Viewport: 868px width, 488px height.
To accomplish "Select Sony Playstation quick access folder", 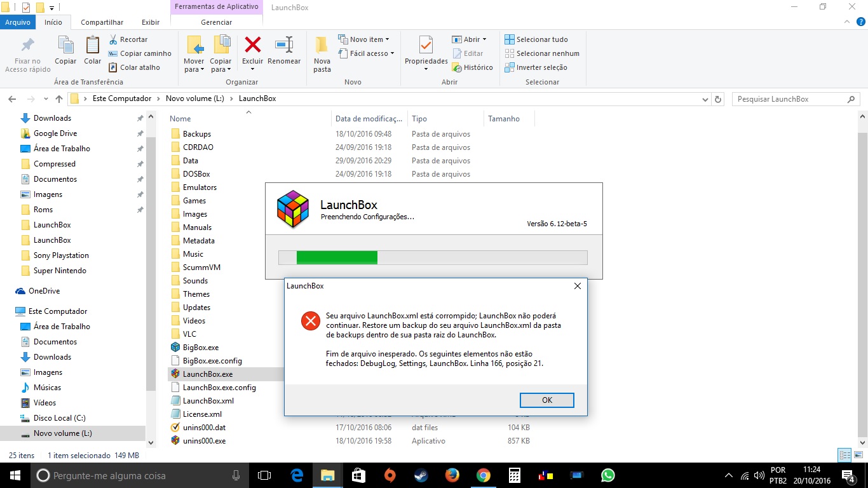I will [61, 255].
